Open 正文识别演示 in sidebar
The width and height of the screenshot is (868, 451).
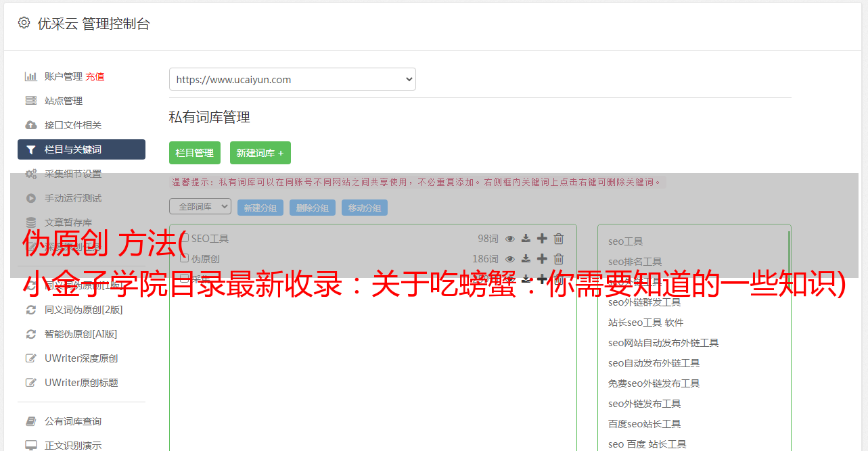click(x=73, y=446)
